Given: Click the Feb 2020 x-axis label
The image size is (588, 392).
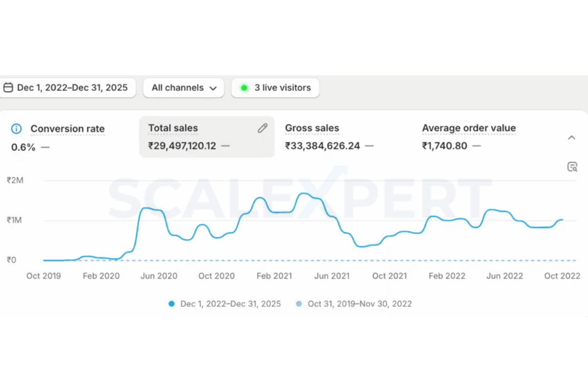Looking at the screenshot, I should [101, 276].
